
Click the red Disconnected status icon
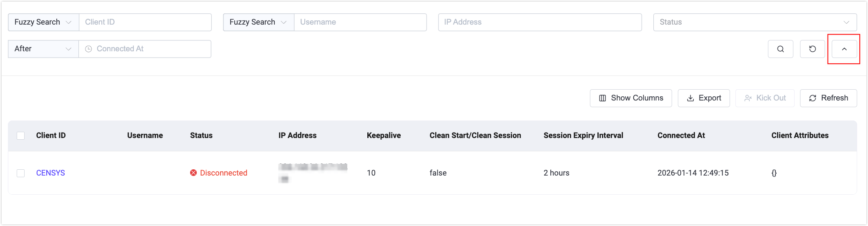[193, 173]
